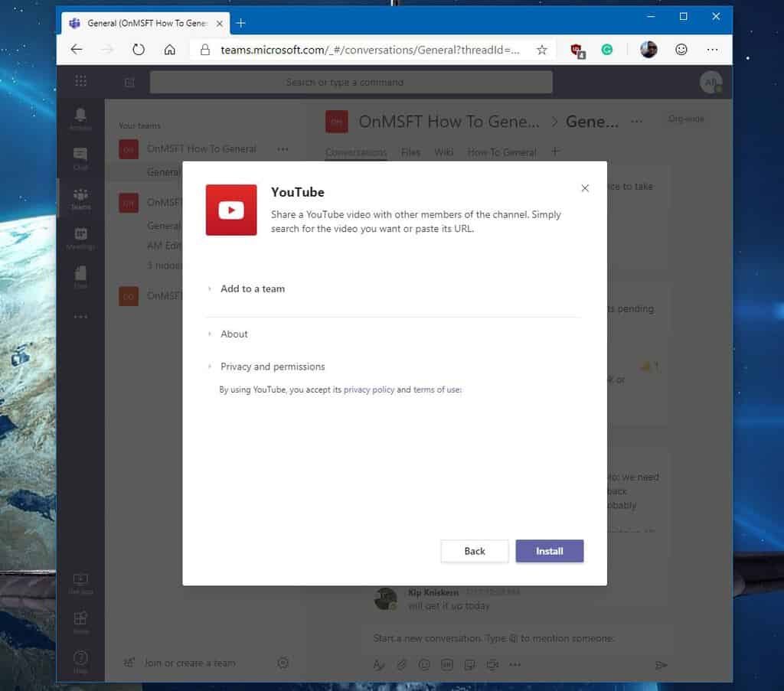Open the terms of use link
This screenshot has height=691, width=784.
point(436,390)
